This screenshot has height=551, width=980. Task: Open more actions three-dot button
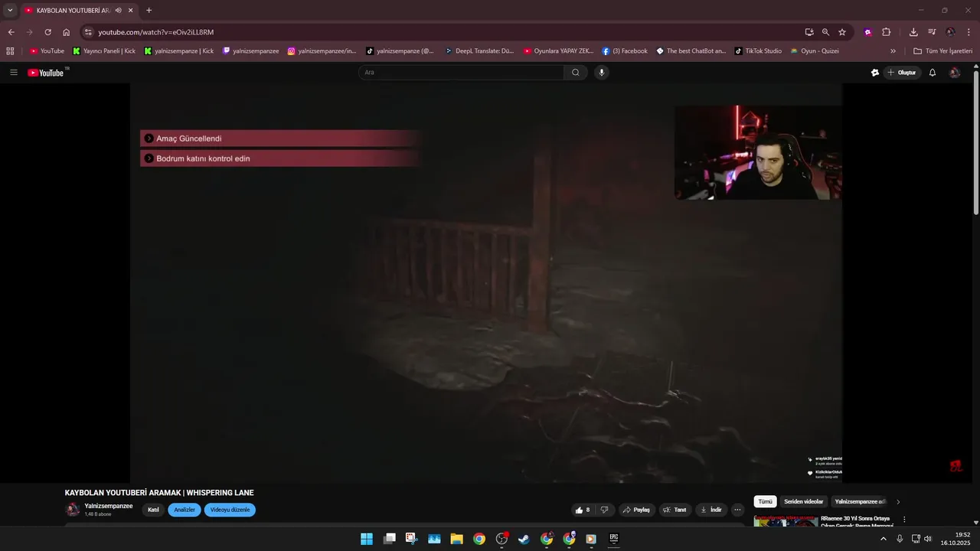737,510
